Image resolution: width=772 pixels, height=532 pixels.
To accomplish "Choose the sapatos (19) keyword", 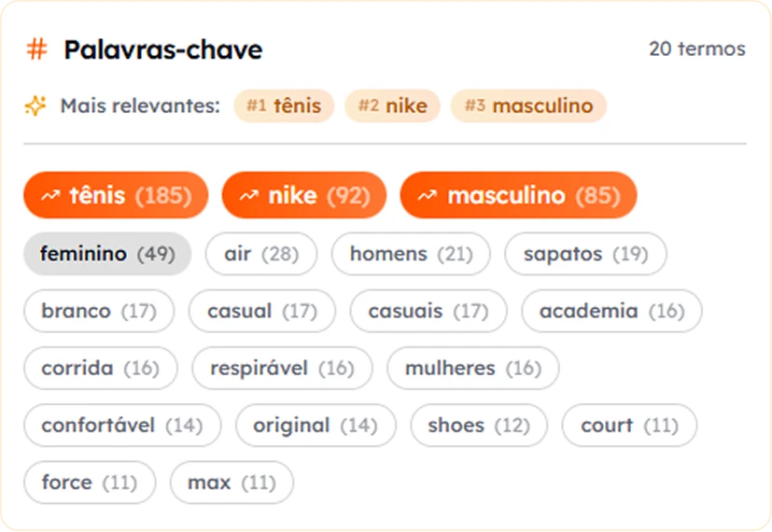I will click(585, 254).
